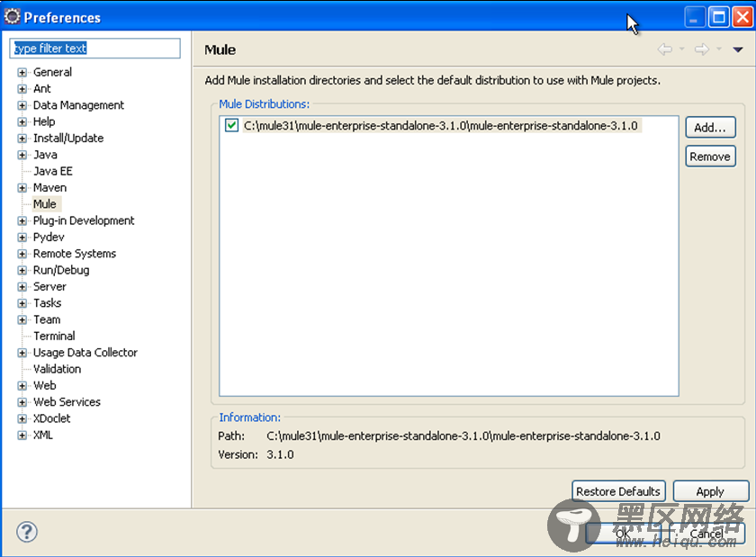This screenshot has height=557, width=756.
Task: Expand the Remote Systems node
Action: [x=22, y=254]
